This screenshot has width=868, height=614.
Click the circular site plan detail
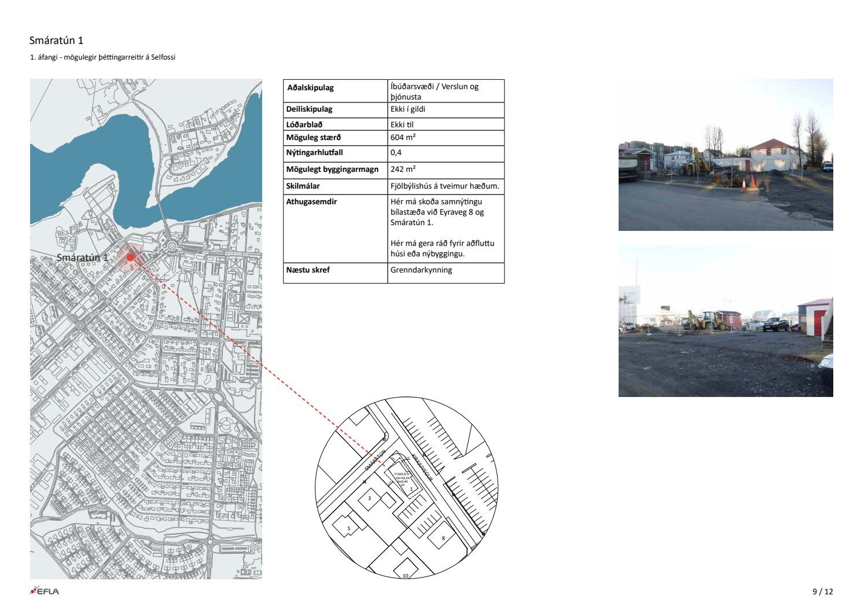(x=406, y=488)
